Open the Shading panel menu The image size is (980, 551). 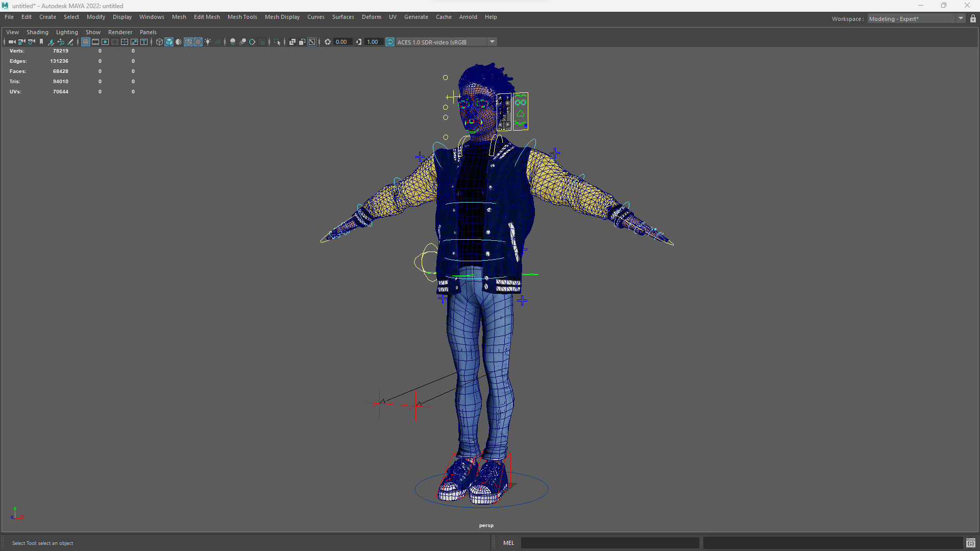(37, 32)
